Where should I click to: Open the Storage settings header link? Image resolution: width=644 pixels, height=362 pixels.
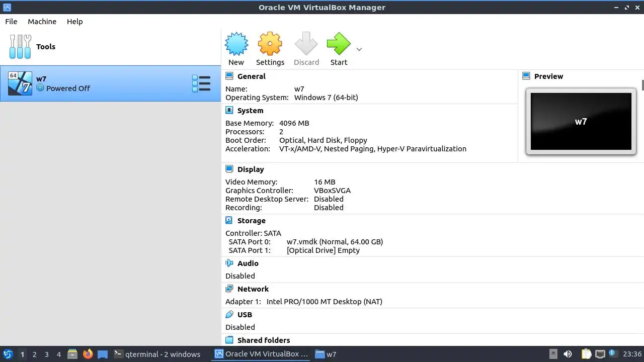(x=252, y=221)
